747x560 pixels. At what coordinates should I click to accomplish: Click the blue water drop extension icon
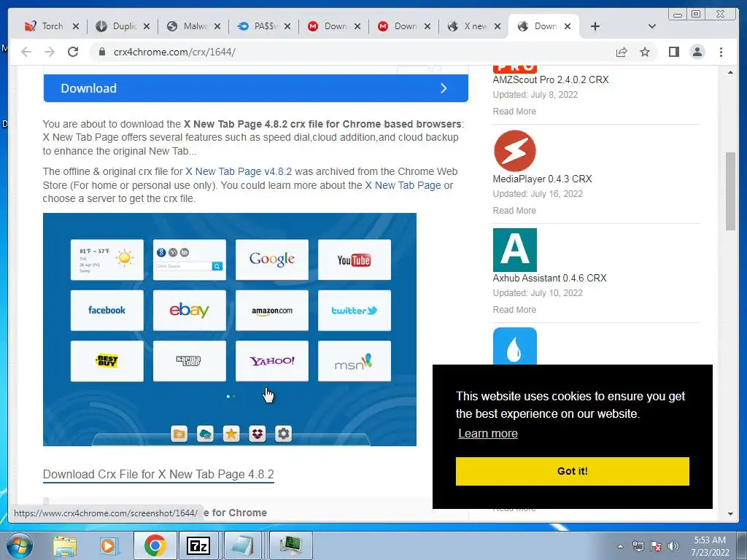(x=514, y=346)
